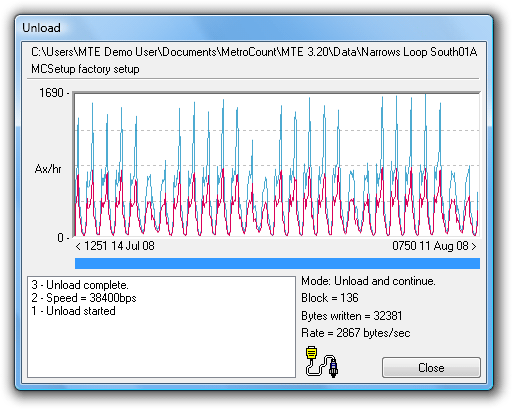Image resolution: width=512 pixels, height=409 pixels.
Task: Click the 'Mode: Unload and continue.' text
Action: [x=368, y=281]
